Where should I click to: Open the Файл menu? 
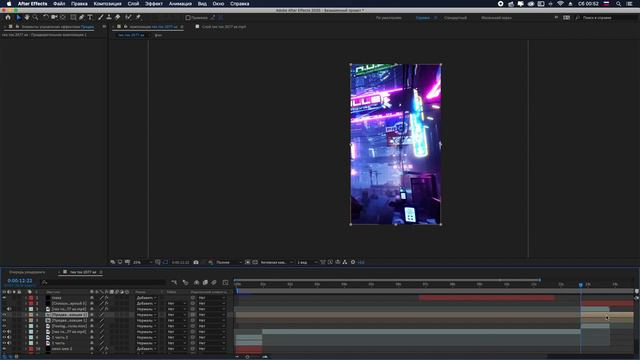coord(59,4)
